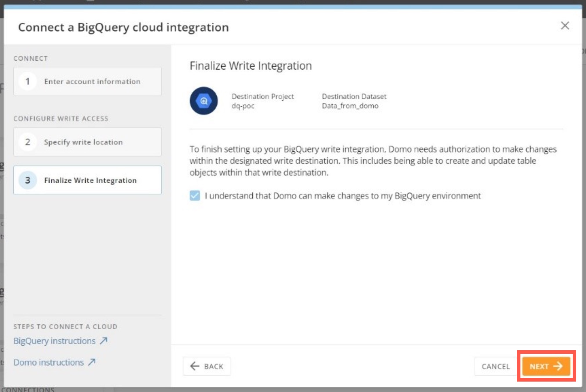Screen dimensions: 586x392
Task: Click the external link arrow beside BigQuery instructions
Action: click(x=103, y=340)
